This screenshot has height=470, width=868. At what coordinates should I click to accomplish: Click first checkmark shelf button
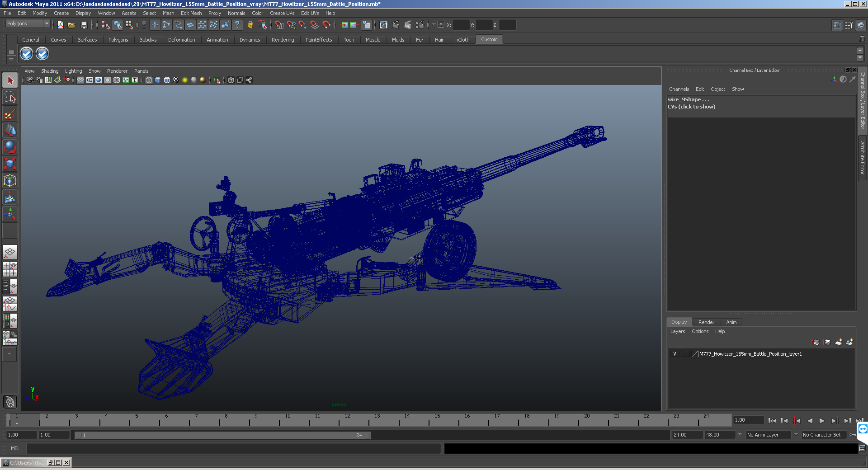point(27,54)
